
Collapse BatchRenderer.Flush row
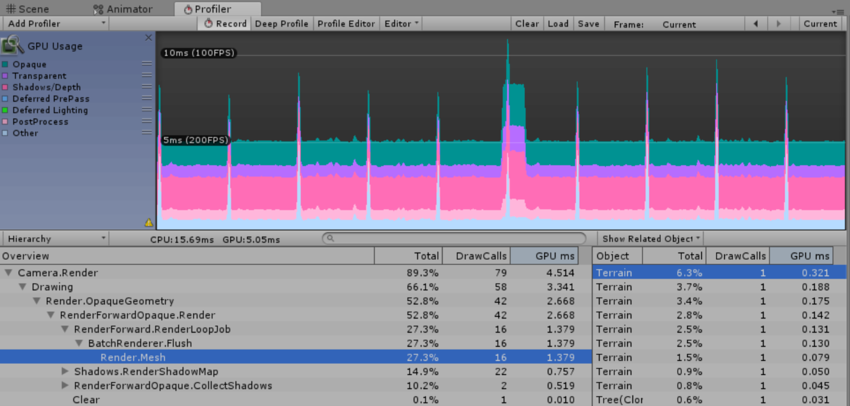[79, 343]
